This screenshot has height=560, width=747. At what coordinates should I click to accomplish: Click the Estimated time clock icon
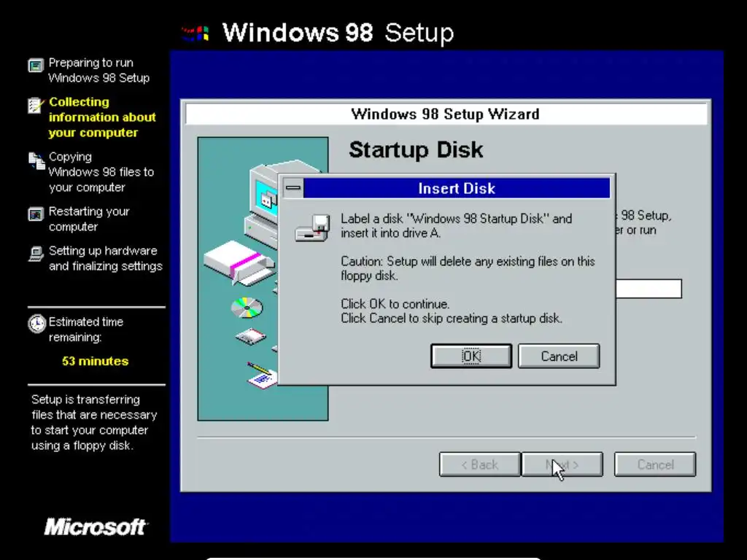(36, 324)
